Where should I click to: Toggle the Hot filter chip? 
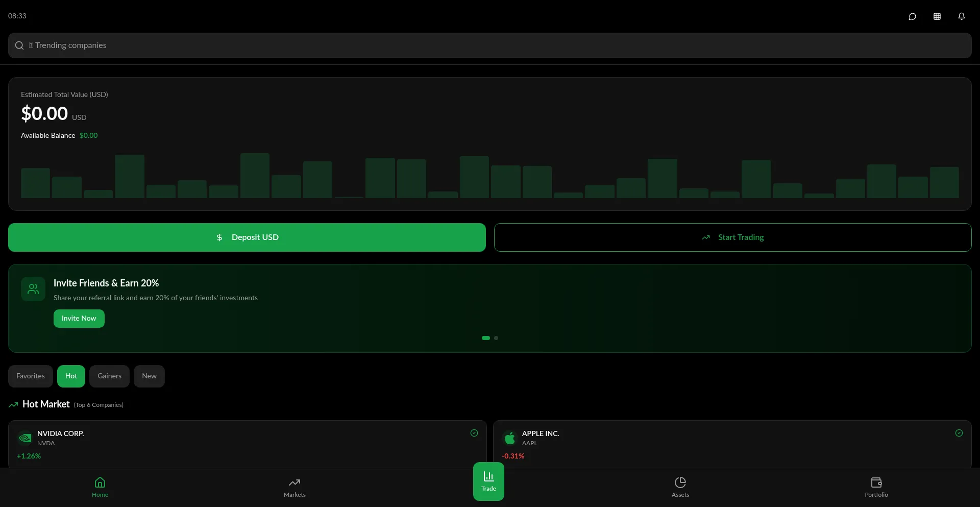71,376
